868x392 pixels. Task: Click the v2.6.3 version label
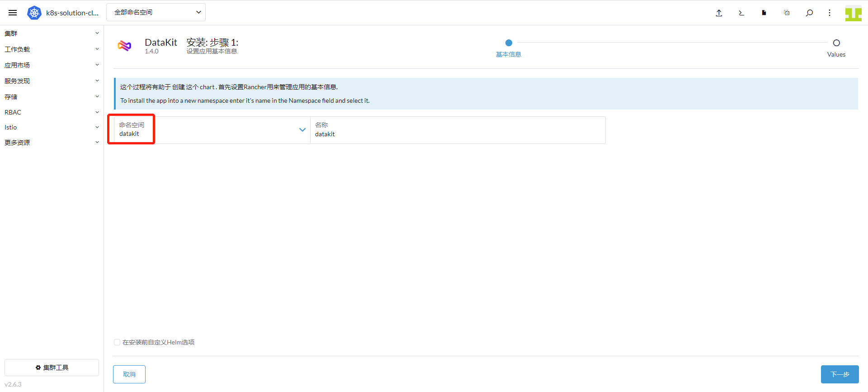pos(13,384)
